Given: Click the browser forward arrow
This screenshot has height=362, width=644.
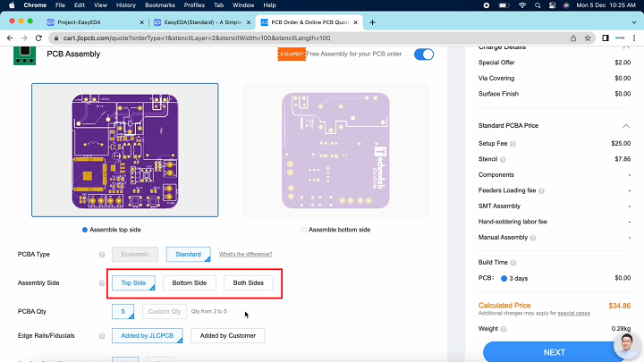Looking at the screenshot, I should pyautogui.click(x=24, y=38).
